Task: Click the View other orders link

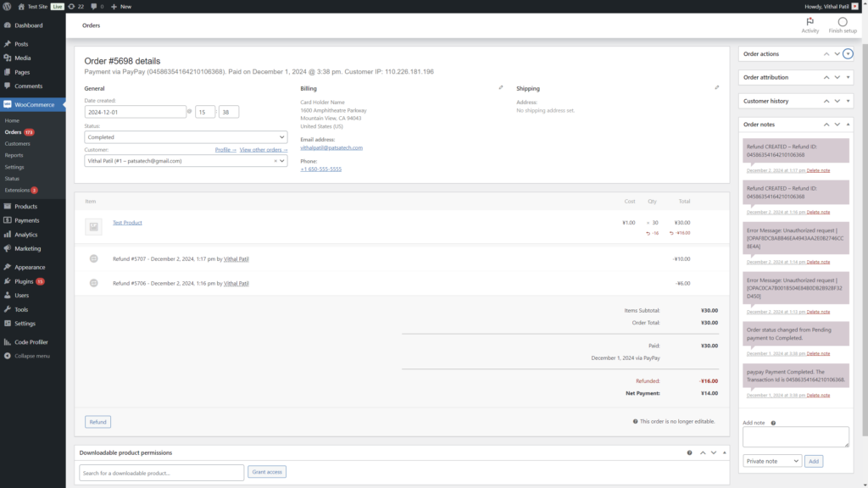Action: [264, 149]
